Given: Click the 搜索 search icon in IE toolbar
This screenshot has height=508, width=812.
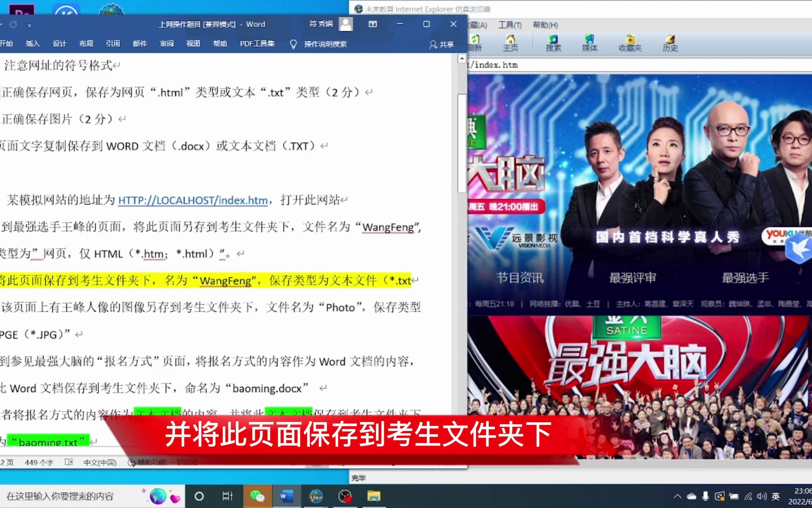Looking at the screenshot, I should point(553,43).
